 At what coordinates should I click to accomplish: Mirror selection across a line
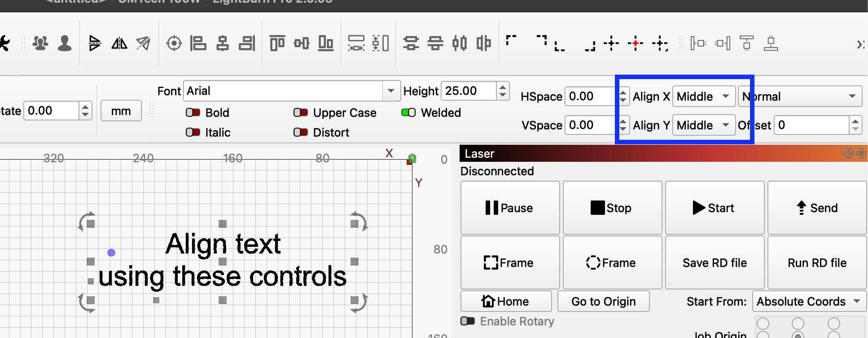[144, 43]
